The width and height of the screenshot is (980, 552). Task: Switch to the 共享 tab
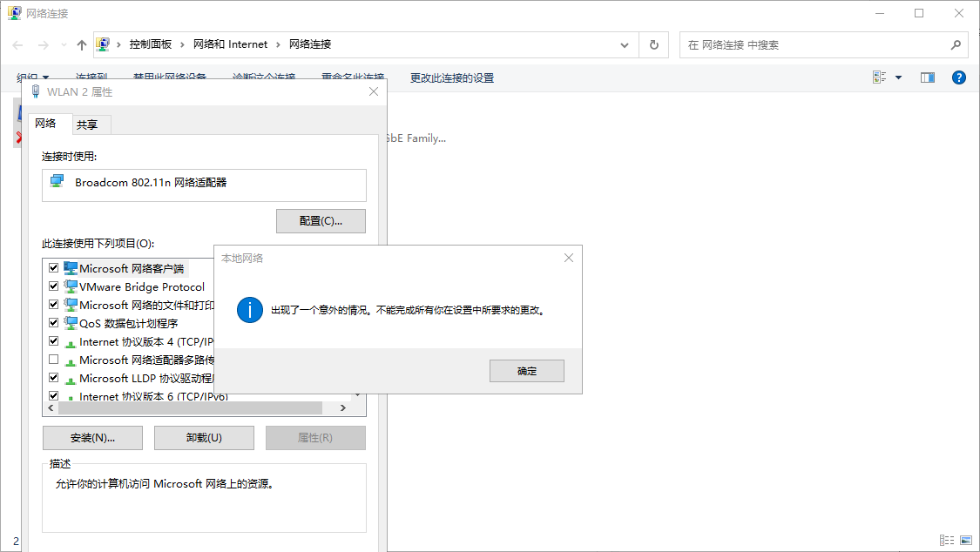87,125
